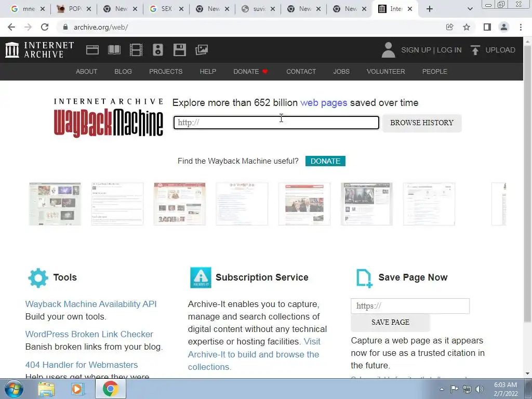The width and height of the screenshot is (532, 399).
Task: Focus the Wayback Machine http:// search field
Action: [276, 123]
